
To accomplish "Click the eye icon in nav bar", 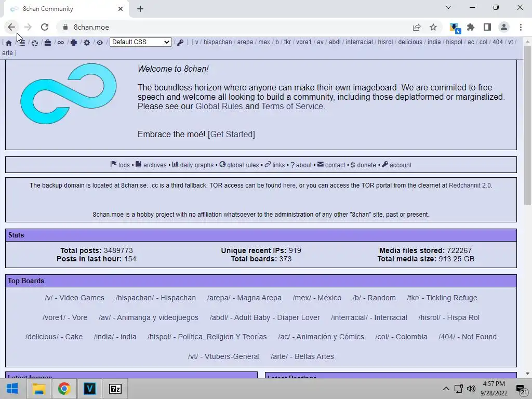I will 100,43.
